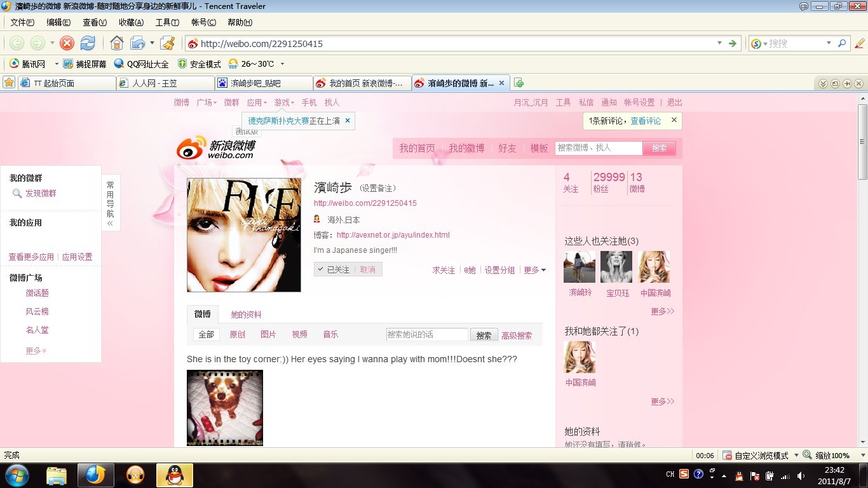Viewport: 868px width, 488px height.
Task: Open the 滨崎玲 follower avatar
Action: (580, 267)
